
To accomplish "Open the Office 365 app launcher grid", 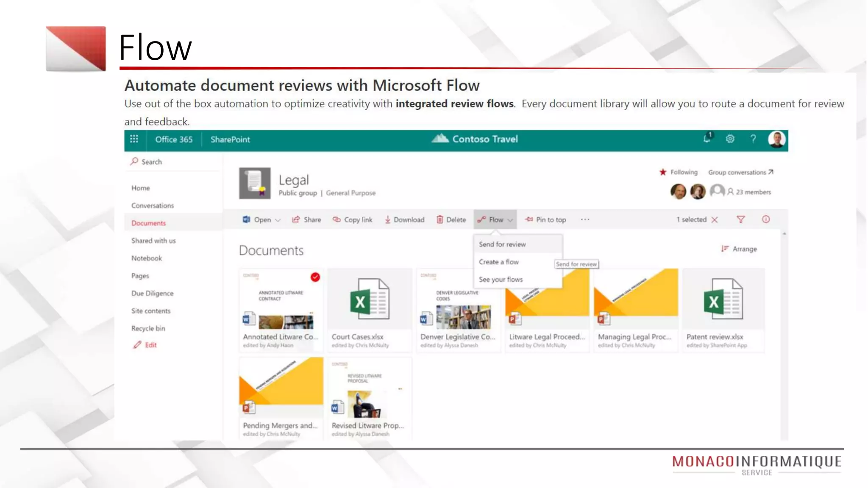I will pos(134,139).
